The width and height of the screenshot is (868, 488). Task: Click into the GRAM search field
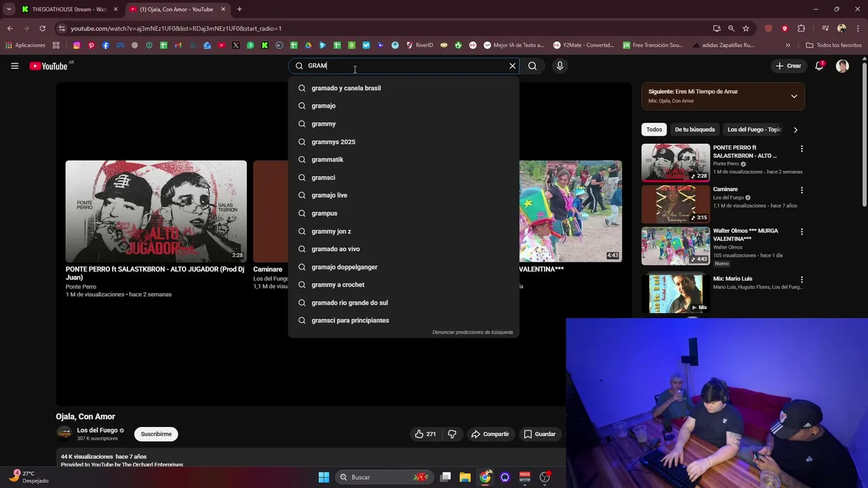pos(403,66)
